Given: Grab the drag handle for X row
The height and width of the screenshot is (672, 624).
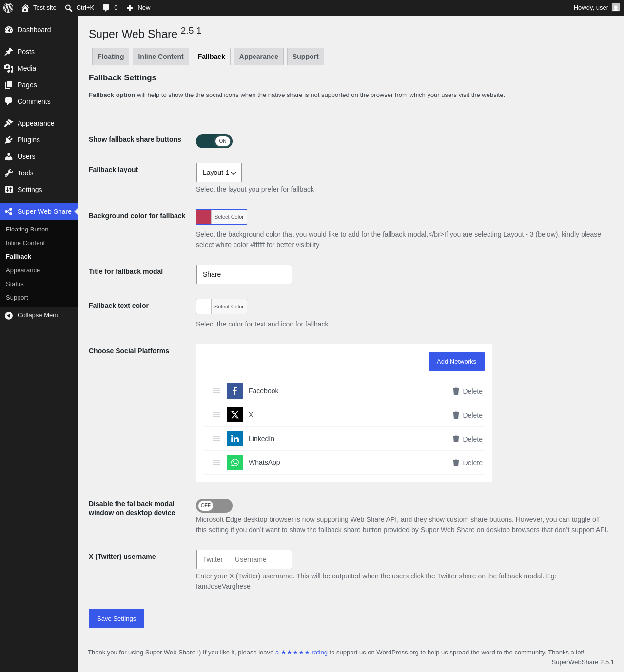Looking at the screenshot, I should coord(216,415).
